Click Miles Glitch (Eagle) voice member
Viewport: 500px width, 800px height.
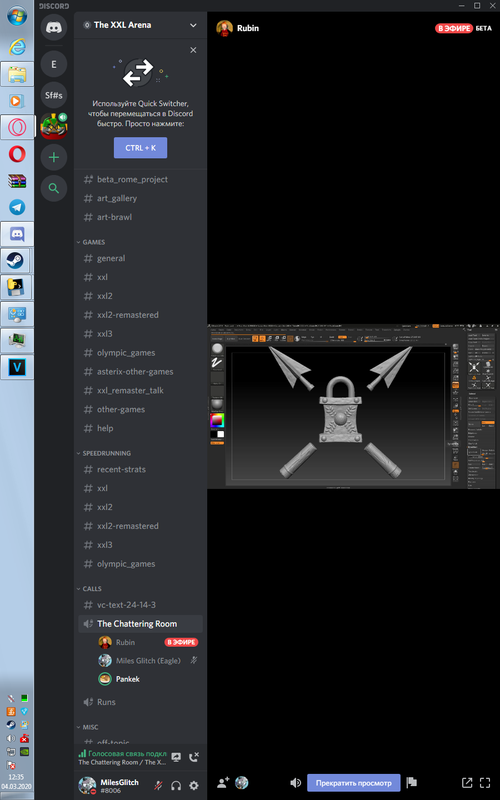pos(148,661)
